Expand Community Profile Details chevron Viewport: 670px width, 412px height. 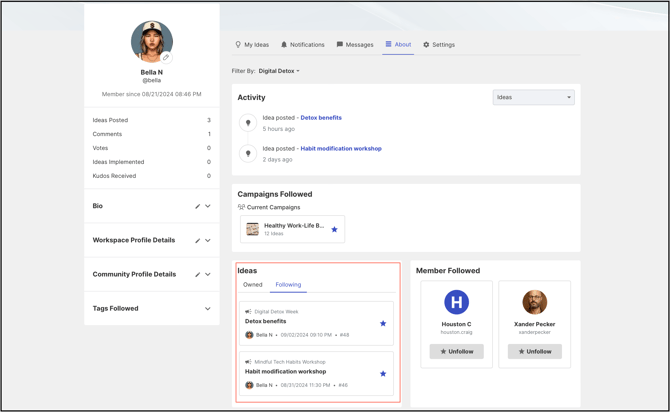pyautogui.click(x=208, y=274)
